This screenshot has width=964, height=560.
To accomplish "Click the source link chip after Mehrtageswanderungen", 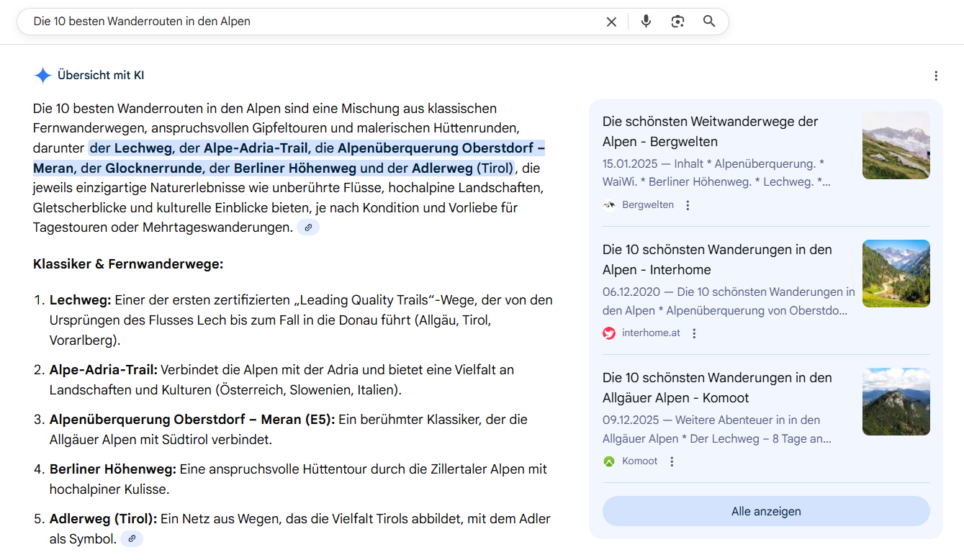I will pos(308,227).
